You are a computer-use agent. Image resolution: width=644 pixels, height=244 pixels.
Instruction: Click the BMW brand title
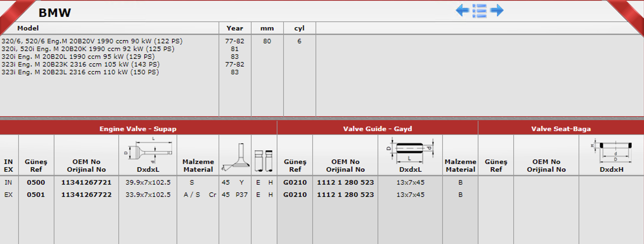point(55,13)
